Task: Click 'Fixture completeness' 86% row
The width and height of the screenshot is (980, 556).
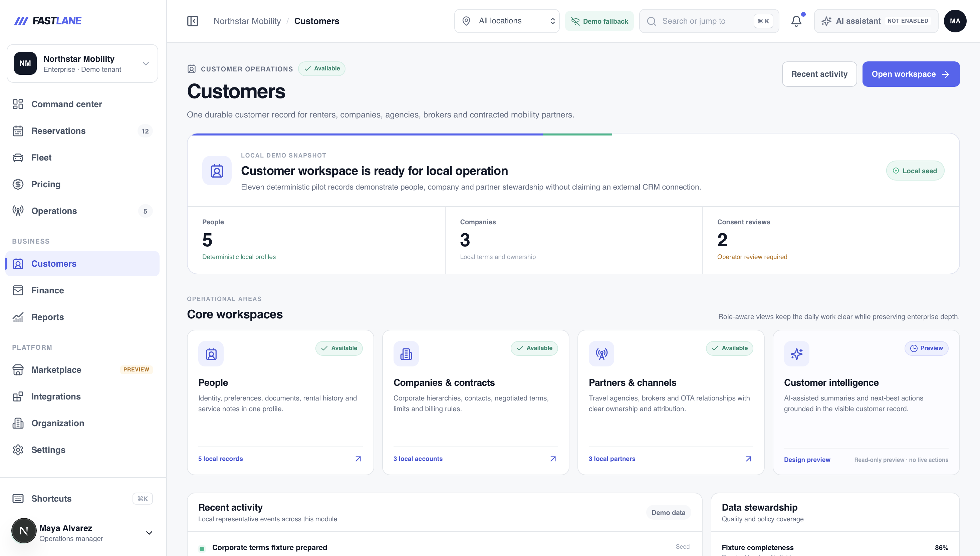Action: (x=835, y=548)
